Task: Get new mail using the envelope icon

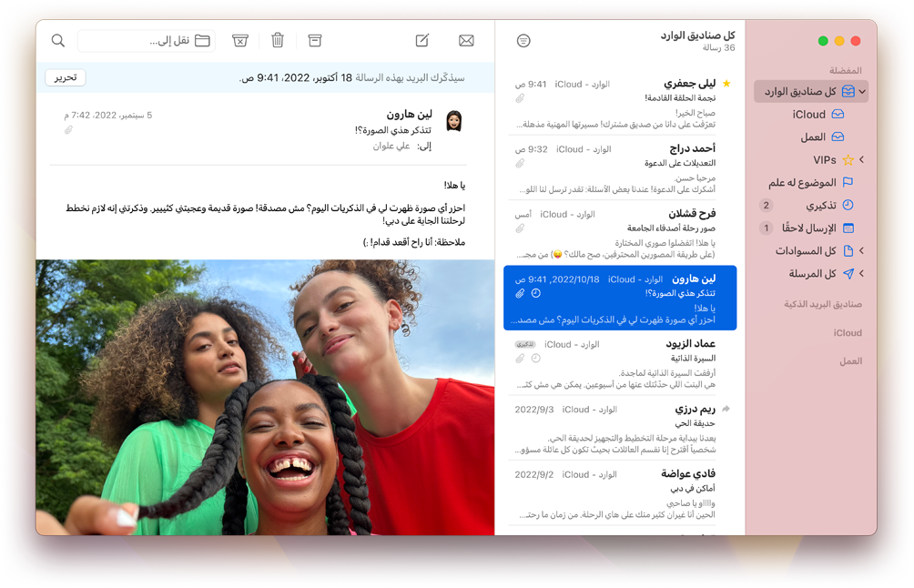Action: [x=466, y=41]
